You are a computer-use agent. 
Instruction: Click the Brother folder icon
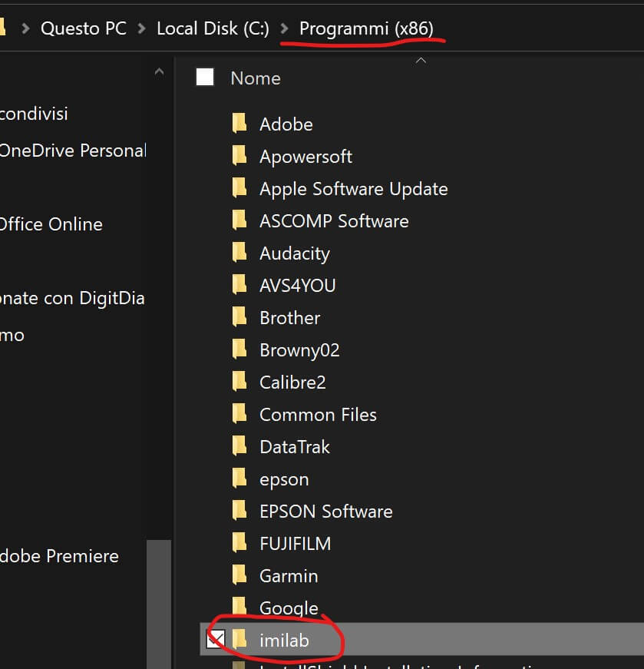coord(239,317)
